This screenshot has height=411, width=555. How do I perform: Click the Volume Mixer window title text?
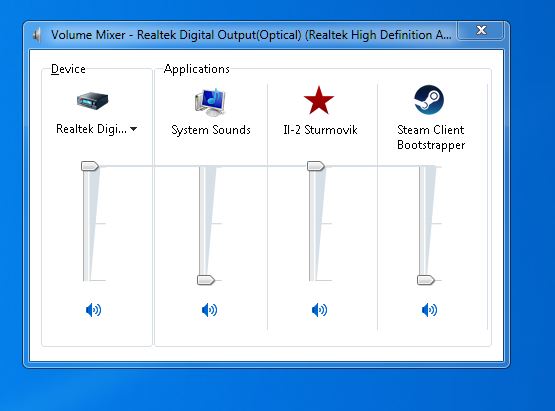(251, 35)
